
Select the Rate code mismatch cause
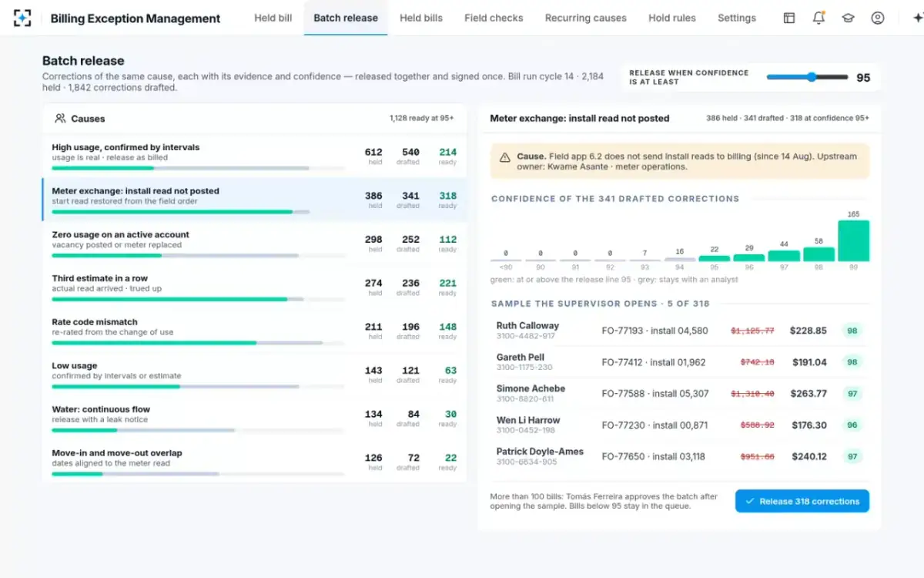pos(254,331)
